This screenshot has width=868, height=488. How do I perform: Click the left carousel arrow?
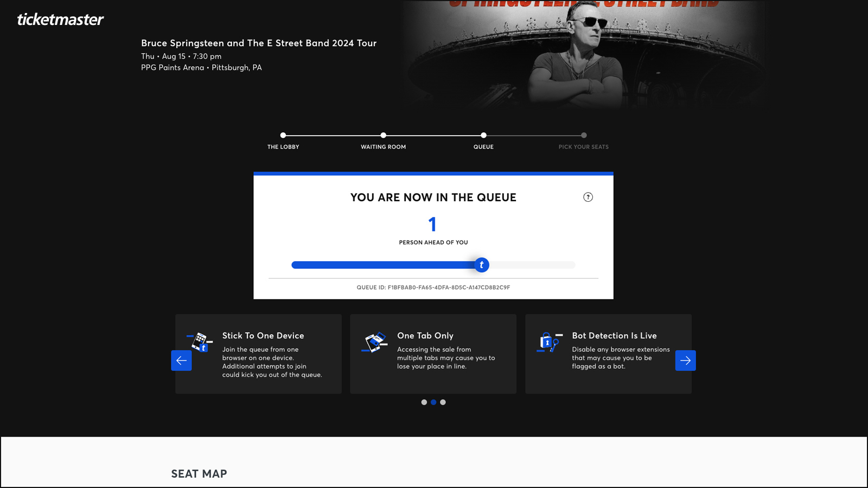coord(181,360)
